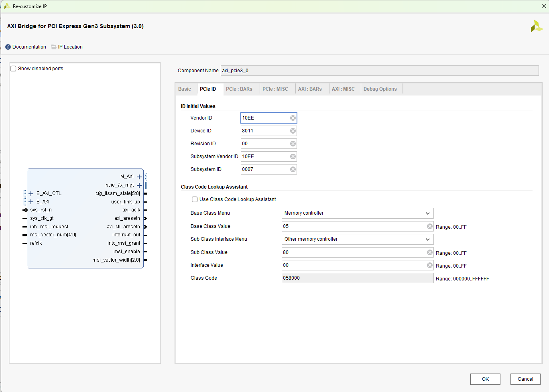549x392 pixels.
Task: Close the Re-customize IP dialog
Action: tap(544, 6)
